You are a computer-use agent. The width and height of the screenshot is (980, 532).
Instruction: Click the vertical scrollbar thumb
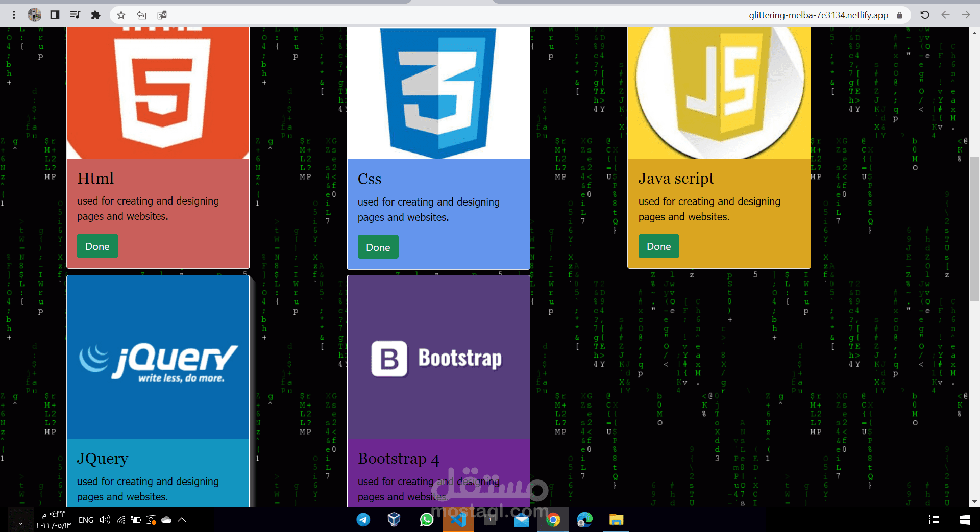tap(974, 229)
